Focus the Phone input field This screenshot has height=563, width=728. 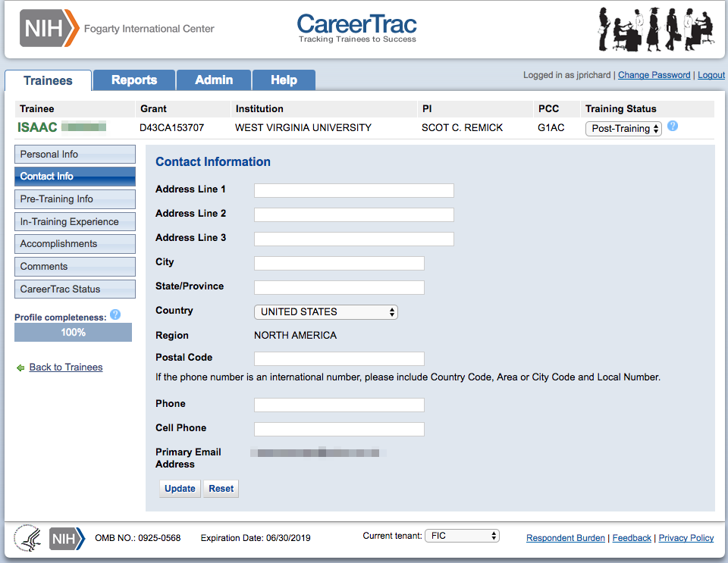pyautogui.click(x=339, y=405)
